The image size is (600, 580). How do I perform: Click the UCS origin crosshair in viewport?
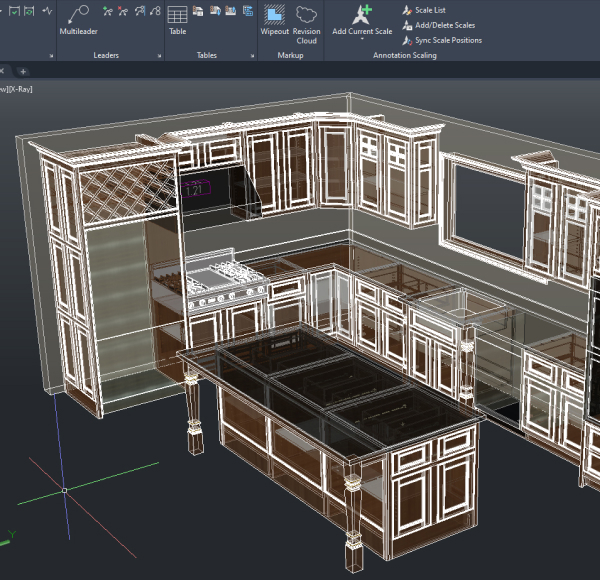tap(65, 490)
